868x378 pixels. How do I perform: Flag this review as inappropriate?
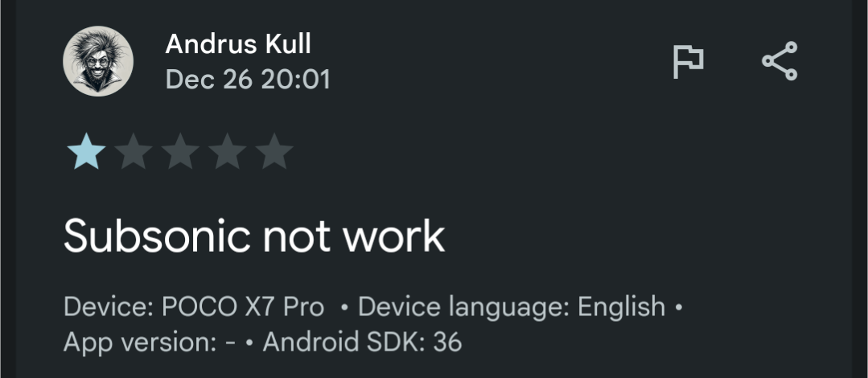click(x=689, y=62)
